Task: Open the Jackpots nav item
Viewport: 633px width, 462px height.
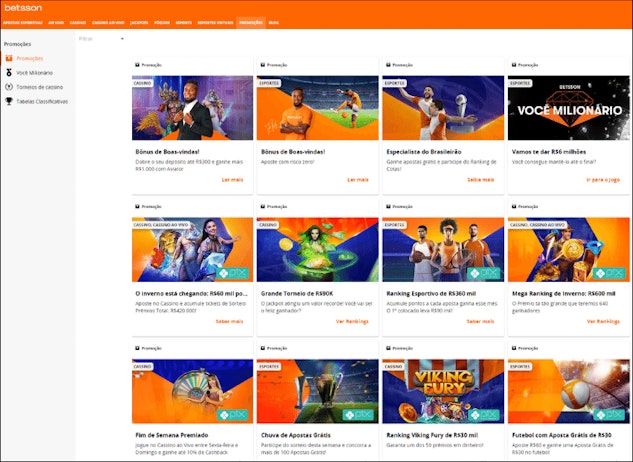Action: 139,23
